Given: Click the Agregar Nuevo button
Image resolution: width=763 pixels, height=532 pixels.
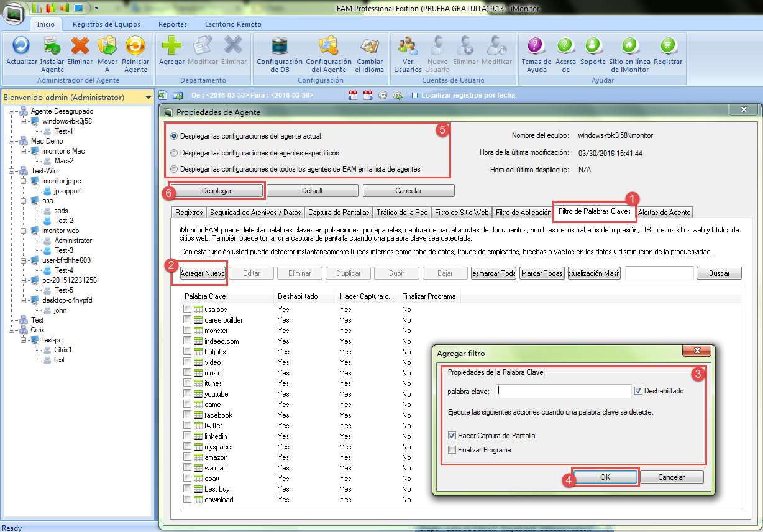Looking at the screenshot, I should click(x=202, y=273).
